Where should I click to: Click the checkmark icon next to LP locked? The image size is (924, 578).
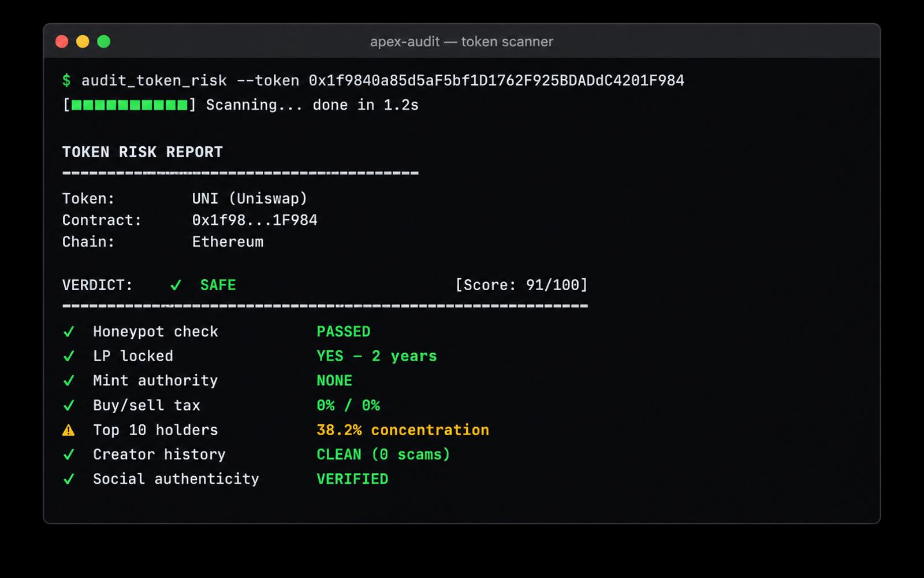pos(69,356)
